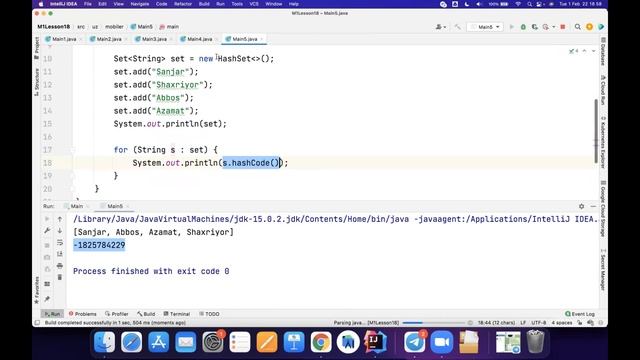Open TODO tool window button
Image resolution: width=640 pixels, height=360 pixels.
click(x=209, y=314)
